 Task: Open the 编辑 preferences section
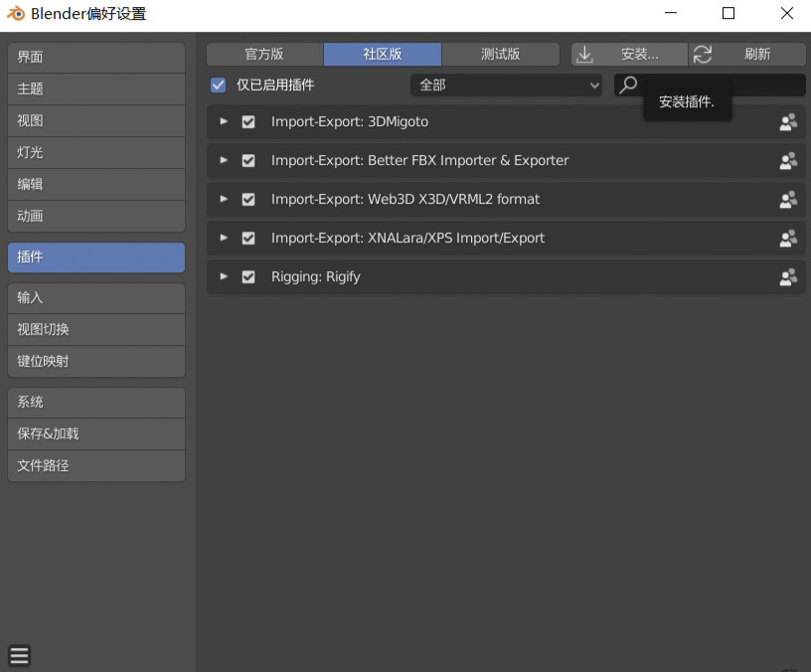point(96,185)
